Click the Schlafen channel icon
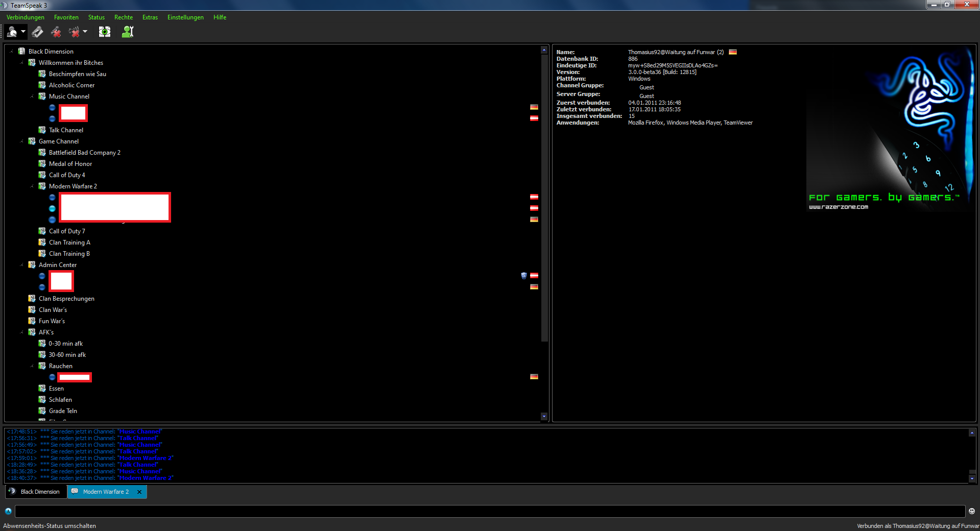Viewport: 980px width, 531px height. tap(42, 399)
